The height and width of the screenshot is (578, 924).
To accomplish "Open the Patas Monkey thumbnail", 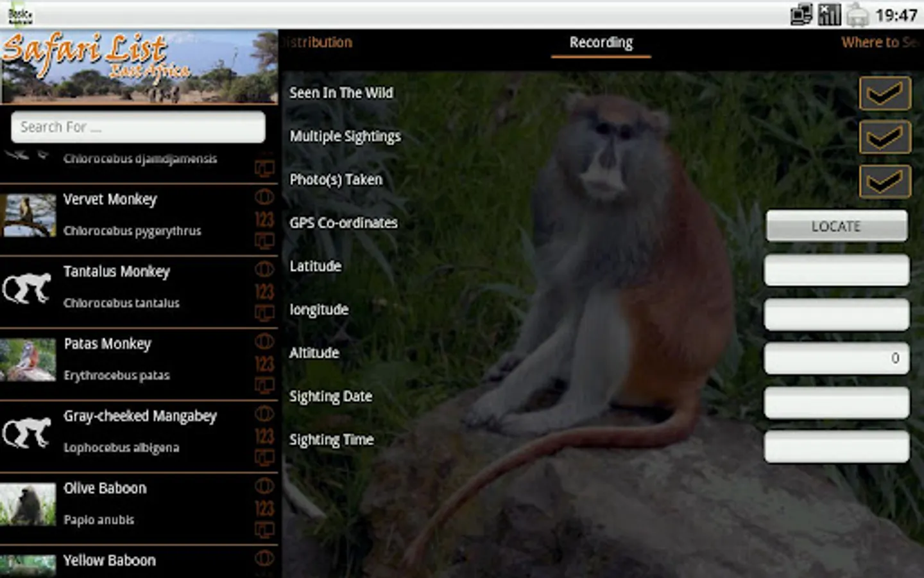I will click(x=28, y=360).
